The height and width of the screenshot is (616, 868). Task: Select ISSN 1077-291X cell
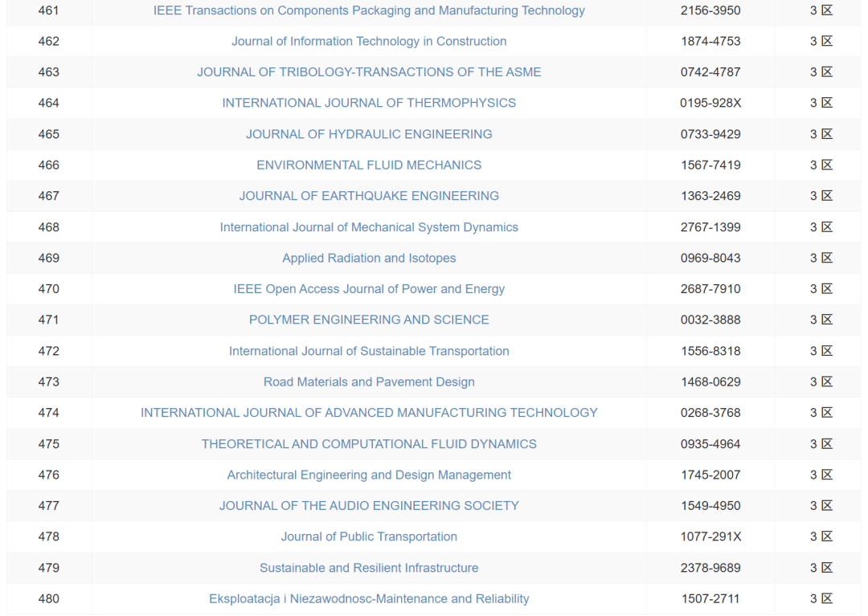tap(710, 537)
